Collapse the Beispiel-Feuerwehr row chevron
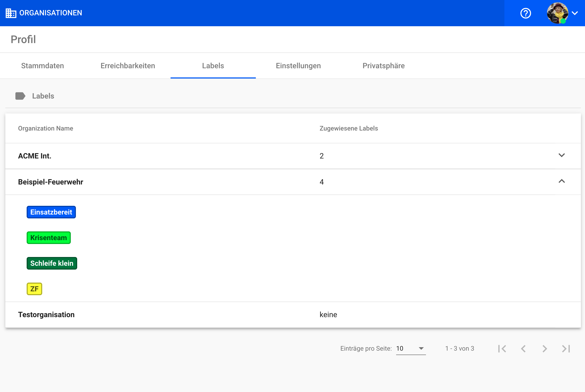 562,181
